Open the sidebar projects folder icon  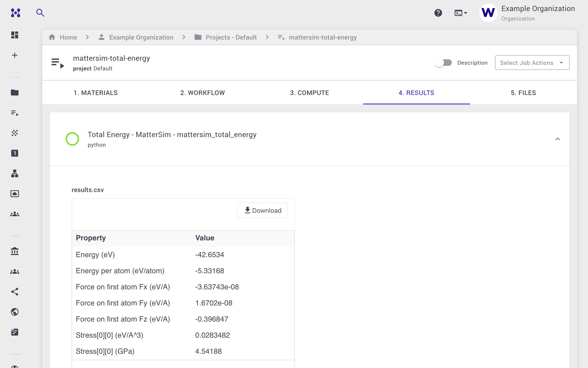14,92
